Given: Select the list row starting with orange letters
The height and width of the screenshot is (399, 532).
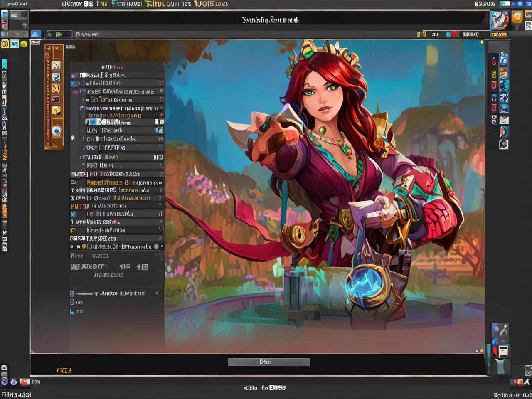Looking at the screenshot, I should 117,206.
